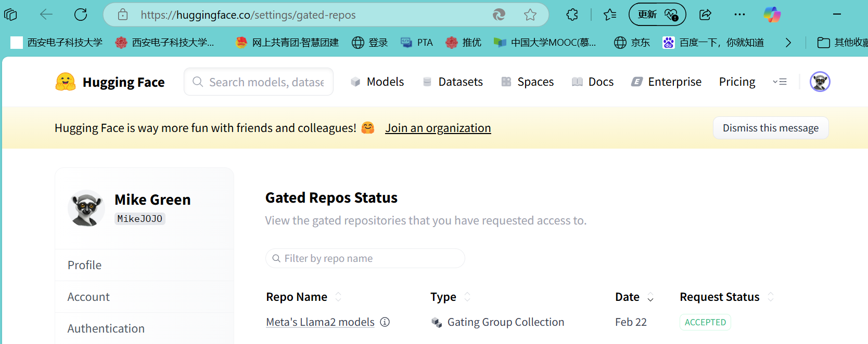Viewport: 868px width, 344px height.
Task: Click the Join an organization link
Action: pos(438,128)
